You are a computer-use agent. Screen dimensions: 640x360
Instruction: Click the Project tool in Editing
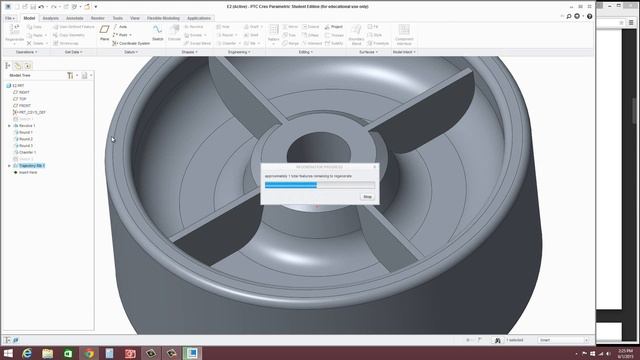[333, 27]
